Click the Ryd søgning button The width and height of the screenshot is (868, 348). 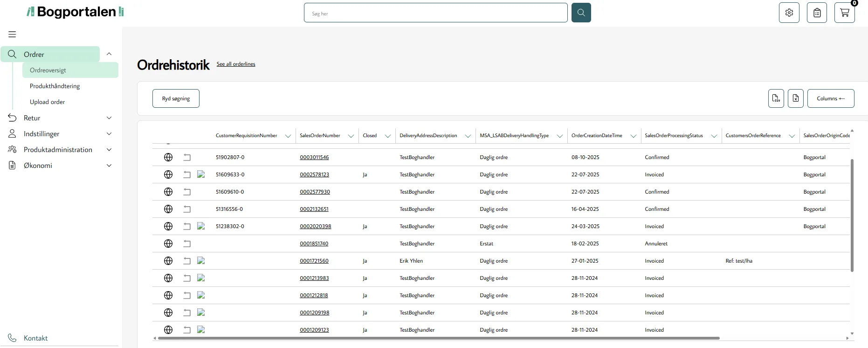(176, 98)
